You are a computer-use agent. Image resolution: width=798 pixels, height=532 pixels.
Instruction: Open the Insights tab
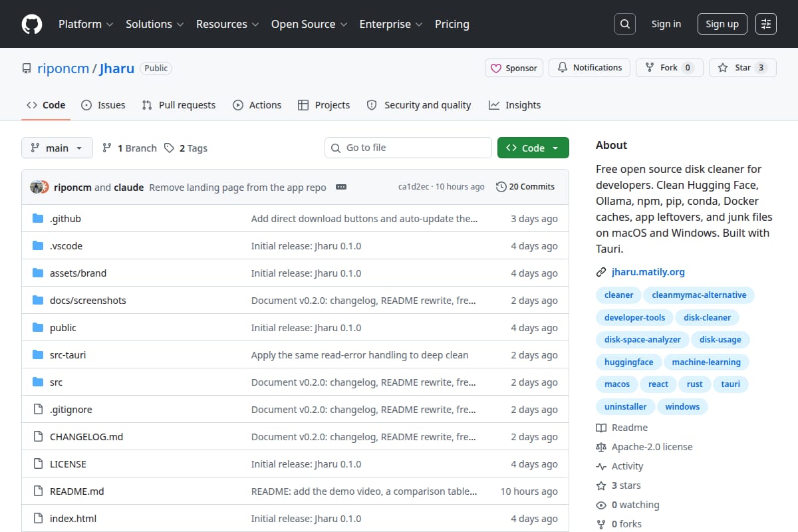click(x=515, y=105)
